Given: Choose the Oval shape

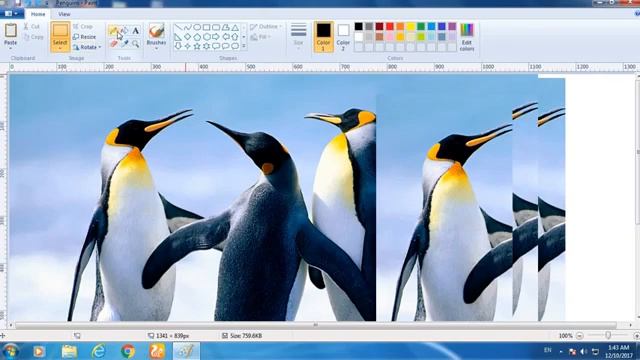Looking at the screenshot, I should [197, 27].
